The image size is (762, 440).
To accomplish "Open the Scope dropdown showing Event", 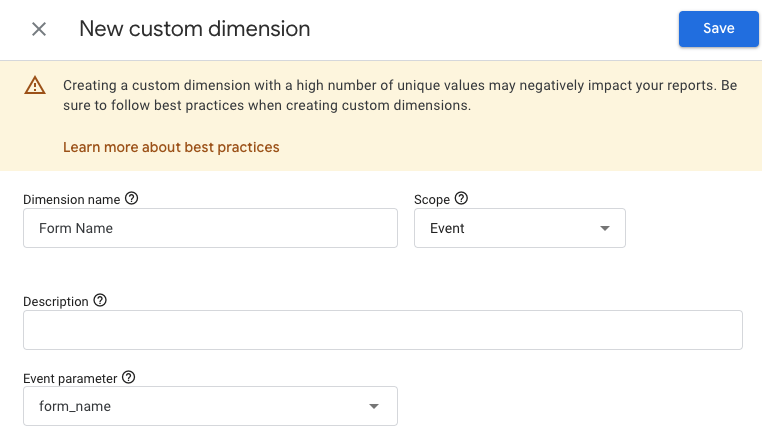I will (x=519, y=228).
